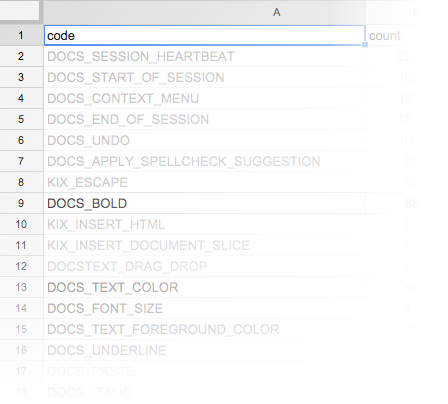Click the DOCS_APPLY_SPELLCHECK_SUGGESTION cell

coord(205,161)
